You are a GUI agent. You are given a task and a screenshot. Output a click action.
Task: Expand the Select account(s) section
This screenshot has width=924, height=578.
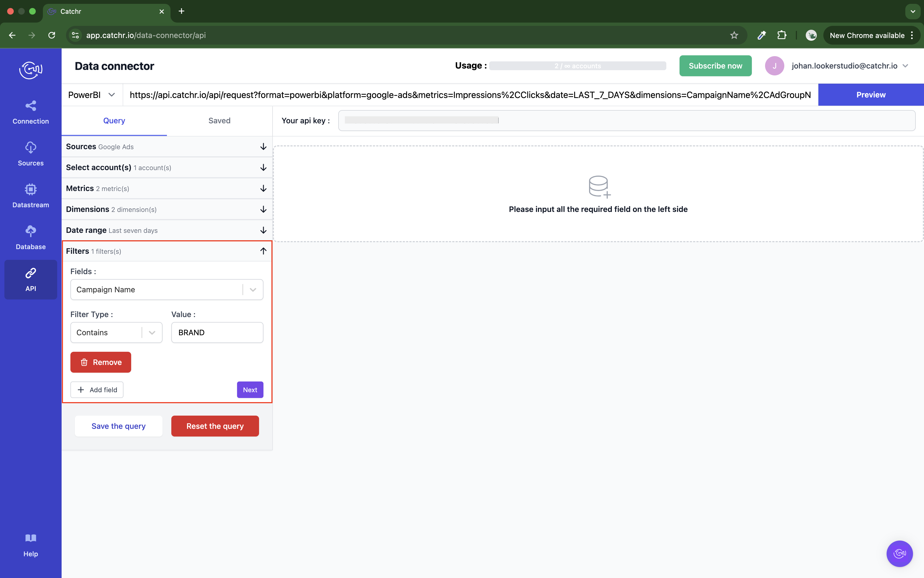166,167
